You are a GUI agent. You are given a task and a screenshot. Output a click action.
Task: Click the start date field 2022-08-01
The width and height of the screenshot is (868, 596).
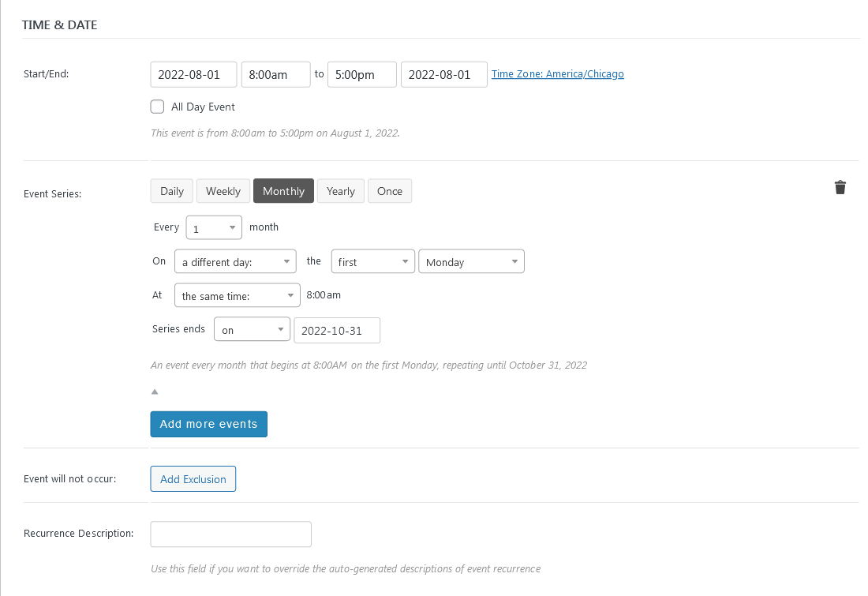193,75
